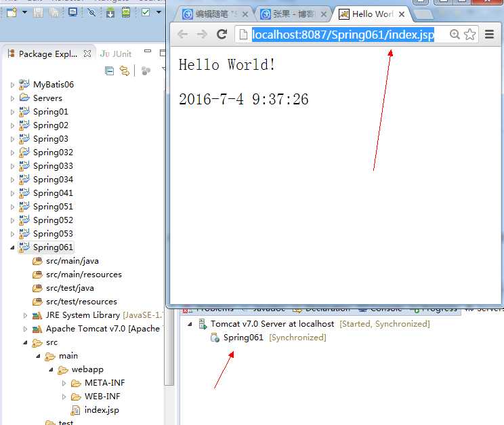Select the Spring03 project icon
This screenshot has height=425, width=504.
point(24,139)
